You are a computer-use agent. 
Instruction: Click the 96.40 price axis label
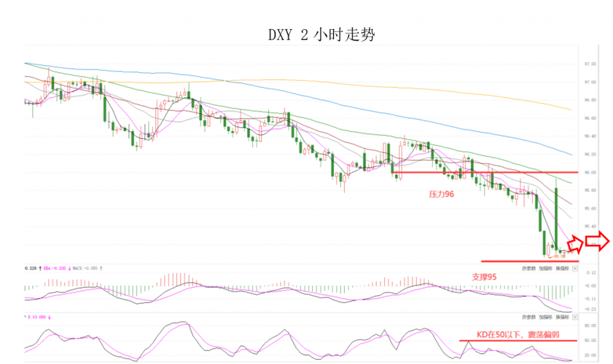[590, 136]
